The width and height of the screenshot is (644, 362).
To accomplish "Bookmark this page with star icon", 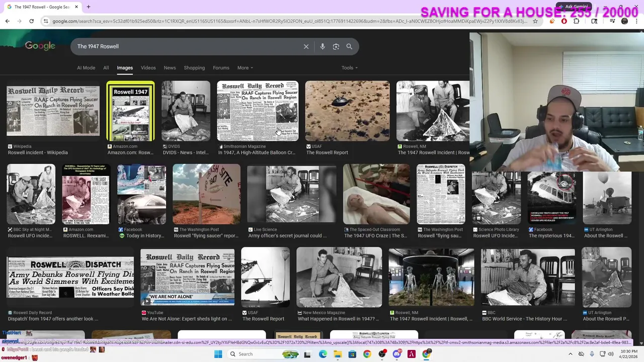I will click(535, 21).
